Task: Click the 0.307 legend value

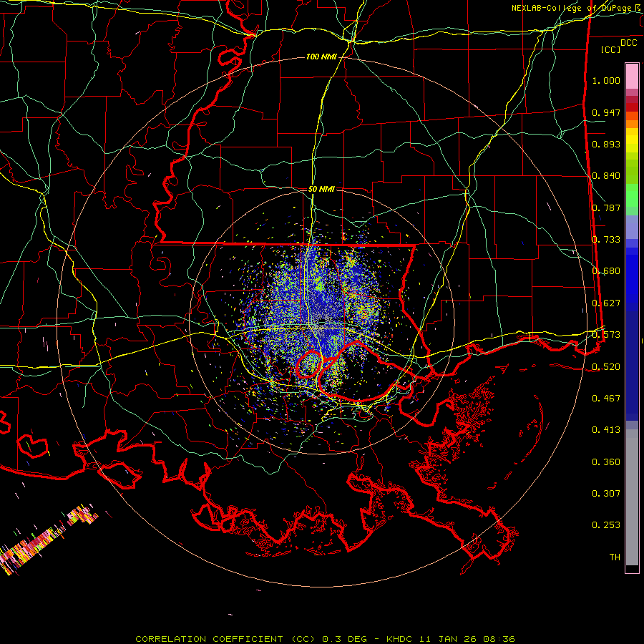Action: (x=606, y=494)
